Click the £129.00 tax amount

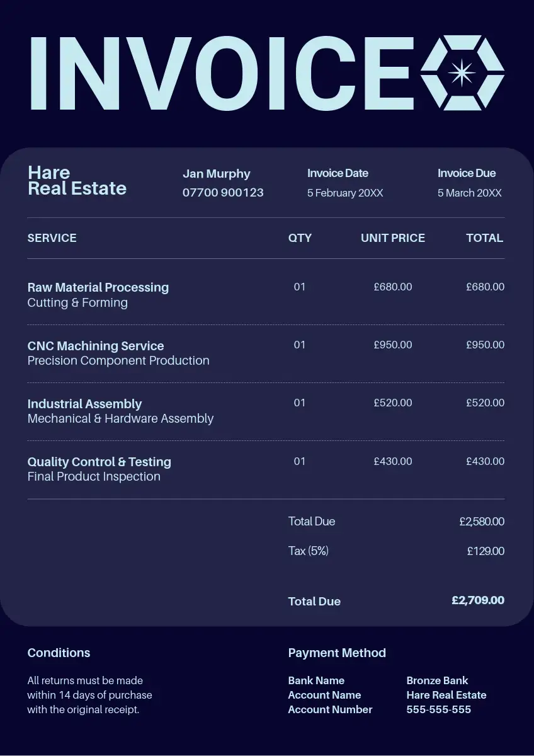pos(486,551)
